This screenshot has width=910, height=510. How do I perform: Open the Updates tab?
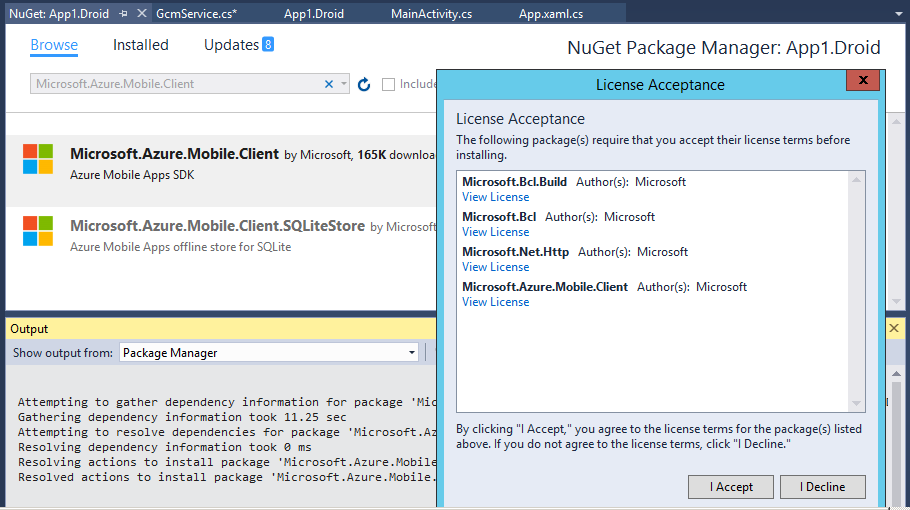coord(231,45)
